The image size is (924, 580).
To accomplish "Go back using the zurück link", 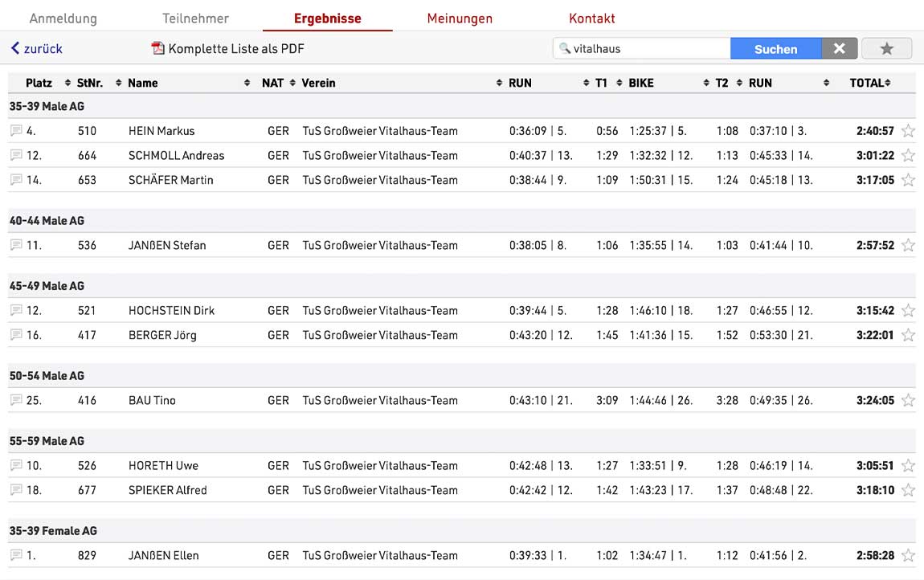I will click(36, 48).
